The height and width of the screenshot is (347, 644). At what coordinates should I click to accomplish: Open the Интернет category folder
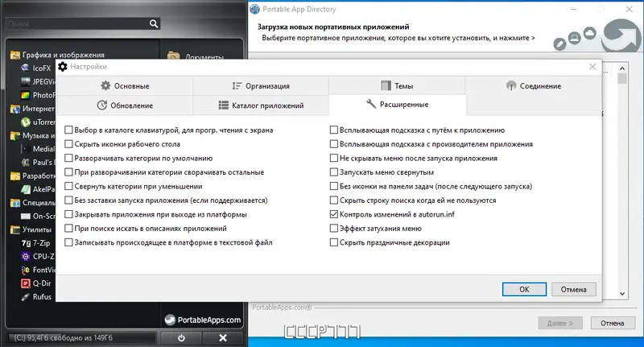[32, 109]
